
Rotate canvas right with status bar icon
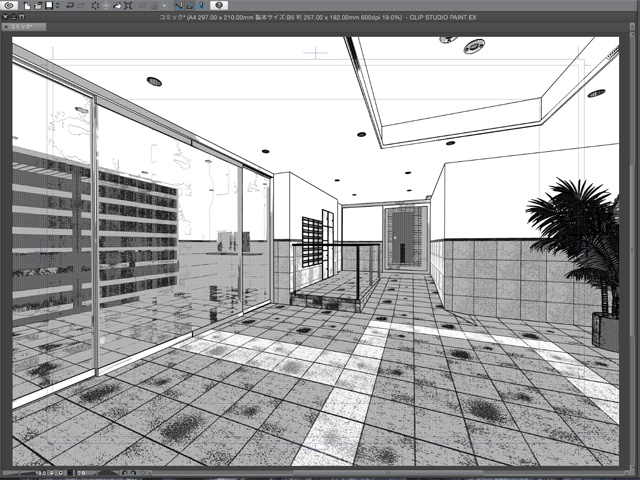[x=133, y=473]
